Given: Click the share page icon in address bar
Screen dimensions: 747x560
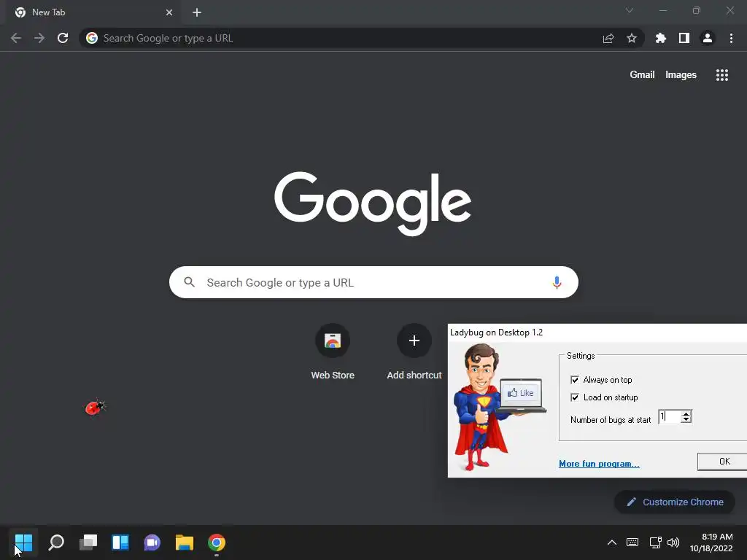Looking at the screenshot, I should (608, 38).
